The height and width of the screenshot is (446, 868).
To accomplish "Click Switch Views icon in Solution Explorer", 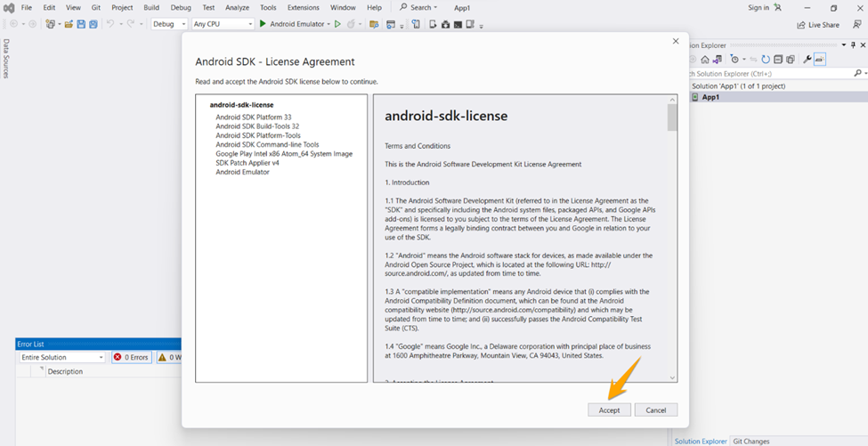I will 717,60.
